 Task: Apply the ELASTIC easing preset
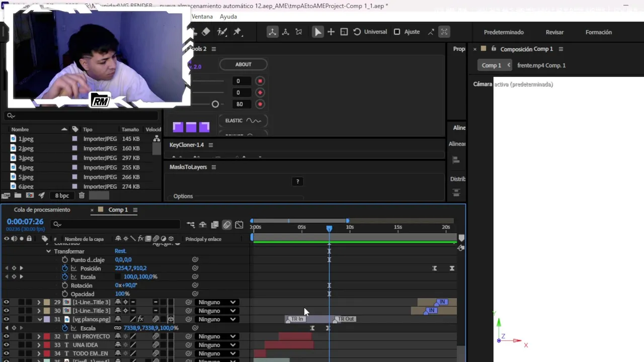click(x=243, y=121)
